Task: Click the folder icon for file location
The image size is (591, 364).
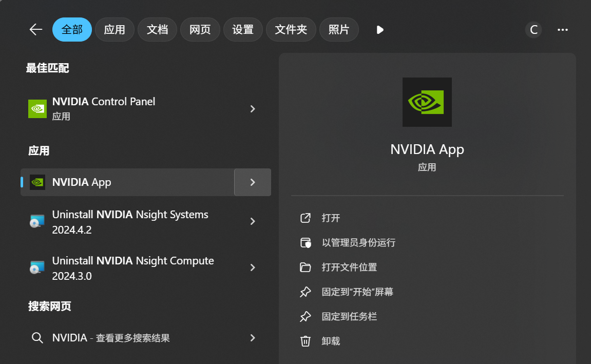Action: [x=306, y=267]
